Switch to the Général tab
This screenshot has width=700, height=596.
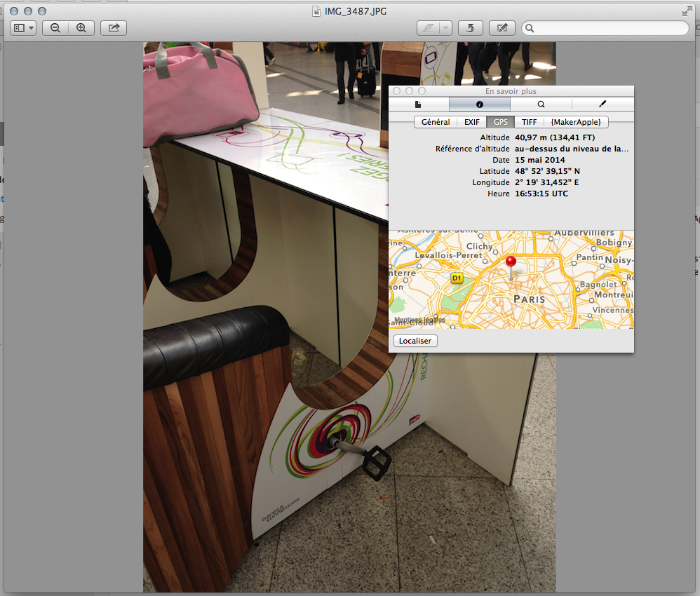[436, 122]
